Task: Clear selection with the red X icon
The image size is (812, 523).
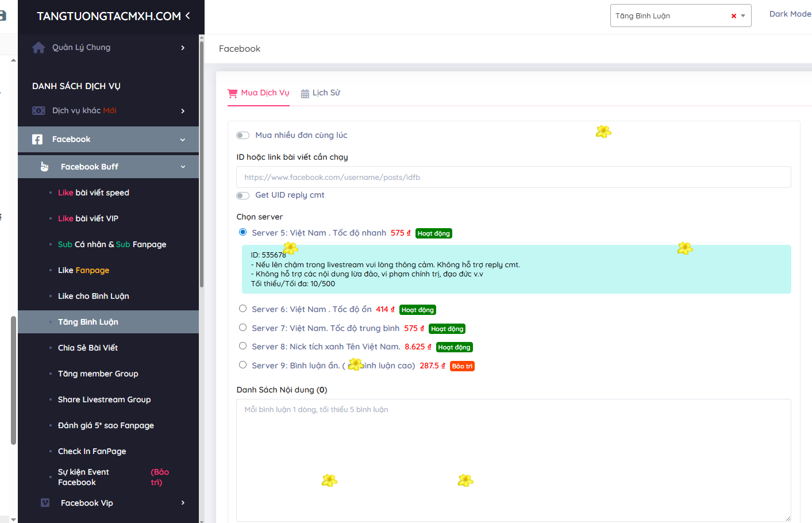Action: pos(733,16)
